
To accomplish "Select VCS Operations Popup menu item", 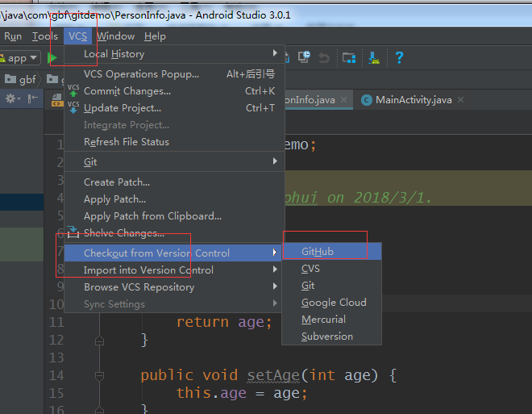I will coord(174,74).
